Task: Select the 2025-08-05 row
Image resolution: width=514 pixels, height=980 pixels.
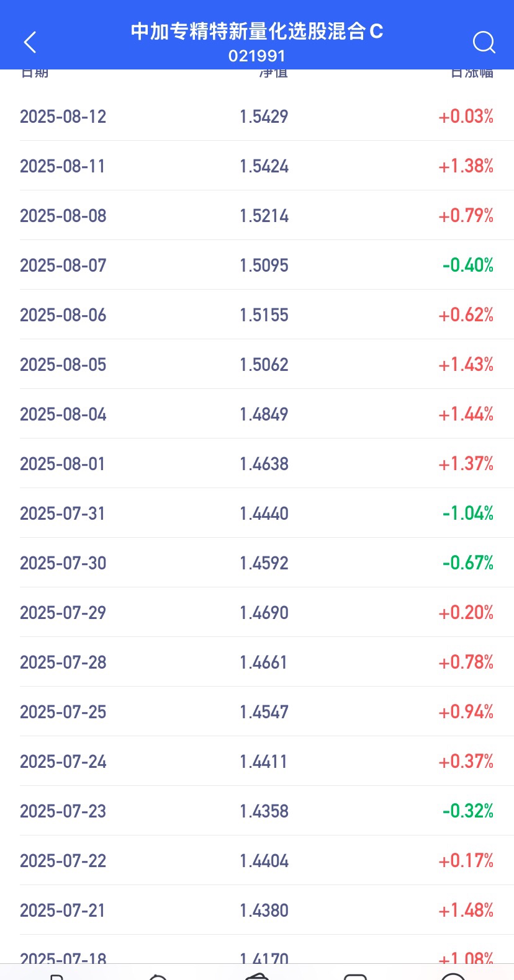Action: [x=257, y=364]
